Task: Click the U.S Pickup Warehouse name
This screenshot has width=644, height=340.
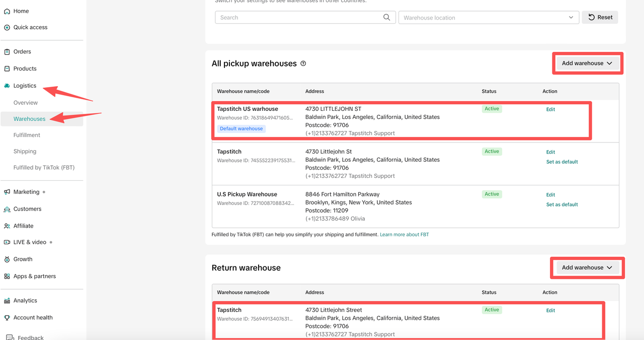Action: click(247, 194)
